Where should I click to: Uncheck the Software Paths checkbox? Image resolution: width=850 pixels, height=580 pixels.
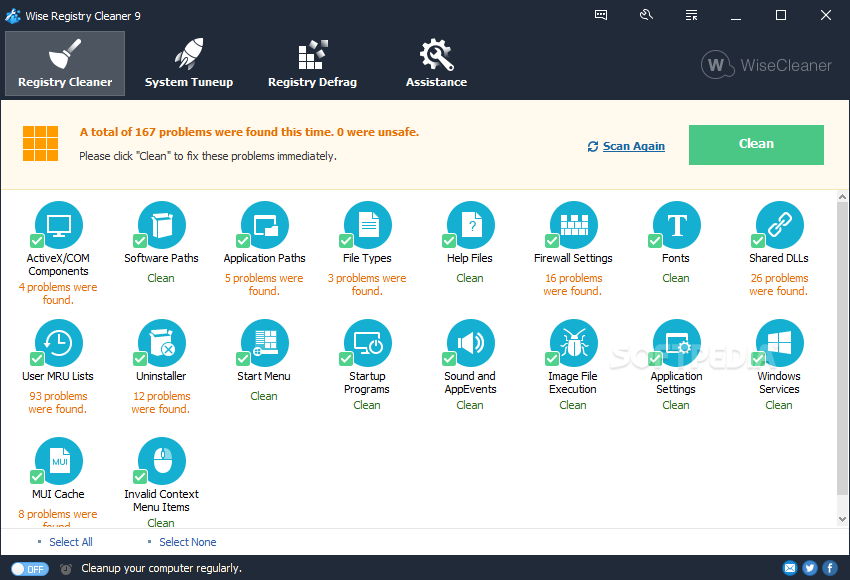pyautogui.click(x=140, y=241)
